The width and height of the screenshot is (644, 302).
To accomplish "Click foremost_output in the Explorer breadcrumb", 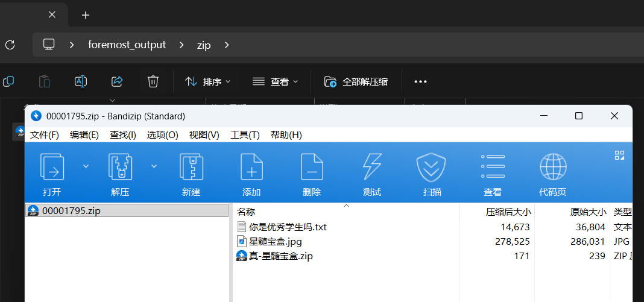I will (127, 45).
